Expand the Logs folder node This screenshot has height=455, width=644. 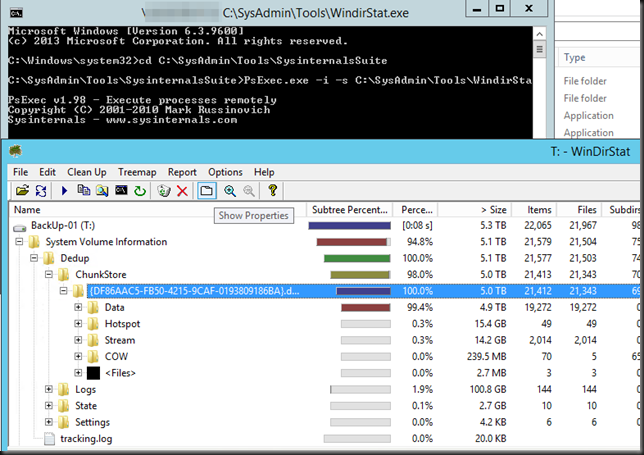point(49,389)
